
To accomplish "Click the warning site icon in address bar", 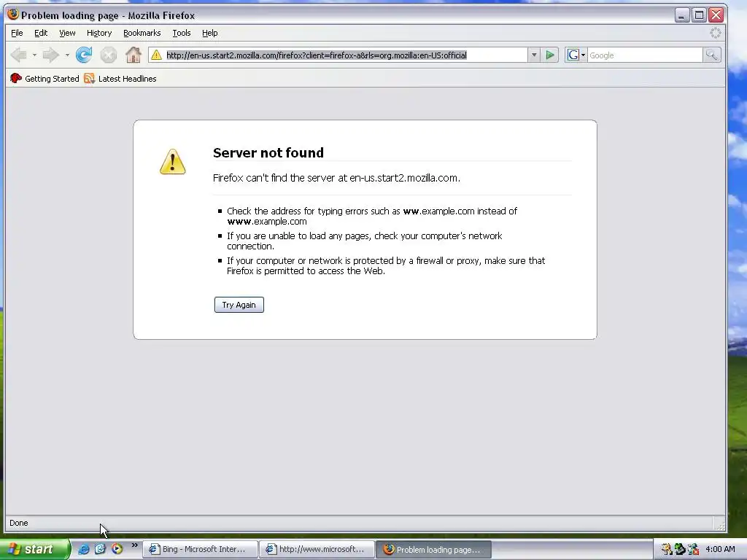I will [x=156, y=55].
